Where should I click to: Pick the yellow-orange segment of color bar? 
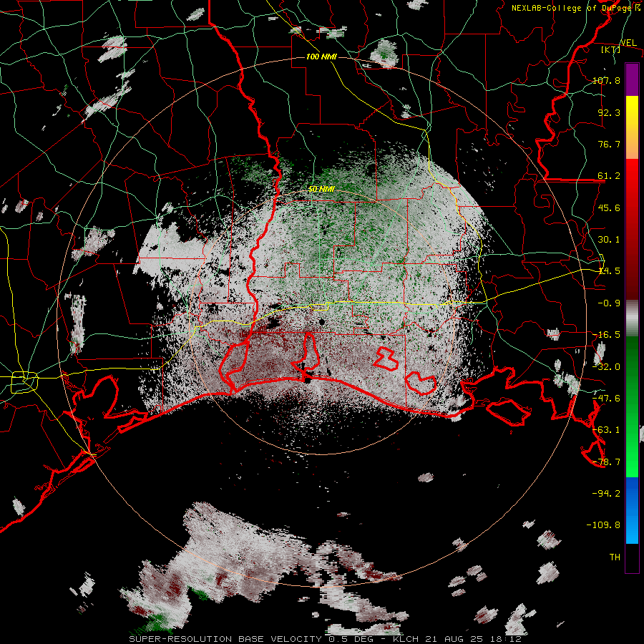click(x=632, y=127)
